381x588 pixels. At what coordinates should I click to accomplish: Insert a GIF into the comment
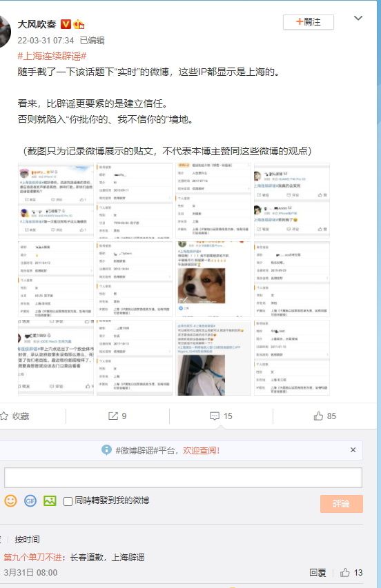click(x=30, y=501)
